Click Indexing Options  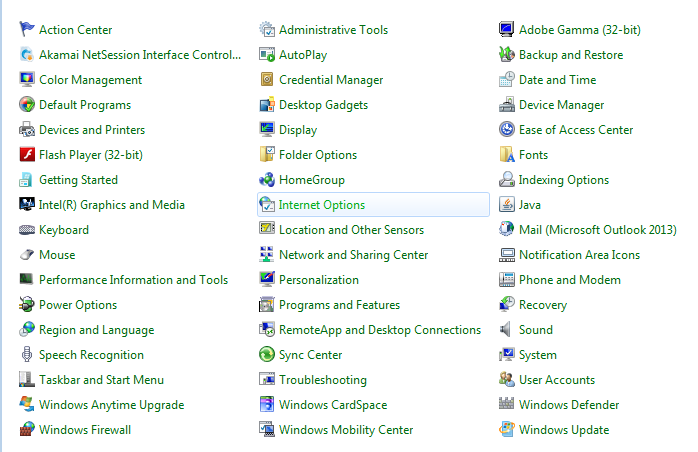[564, 180]
